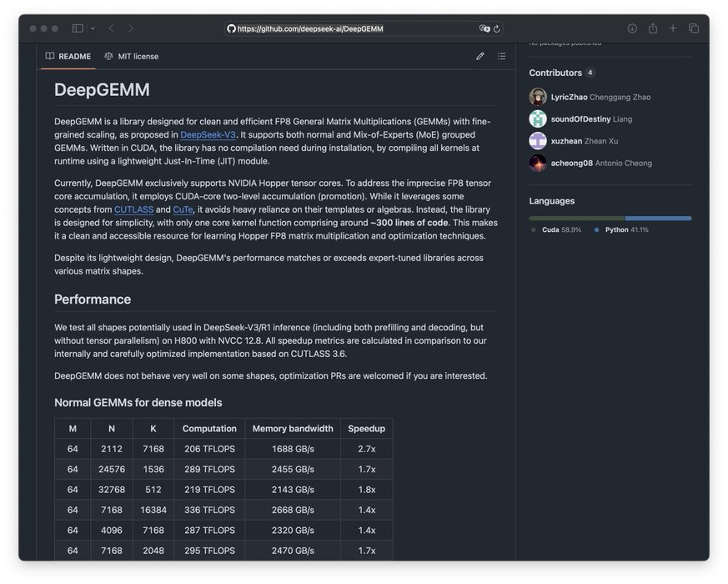Open the CUTLASS link

point(133,209)
